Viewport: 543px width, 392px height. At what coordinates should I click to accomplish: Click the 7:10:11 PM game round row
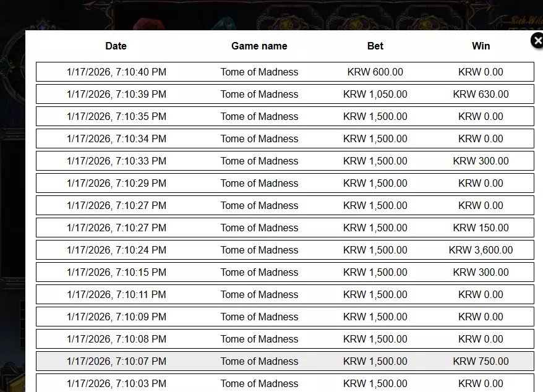[x=285, y=294]
